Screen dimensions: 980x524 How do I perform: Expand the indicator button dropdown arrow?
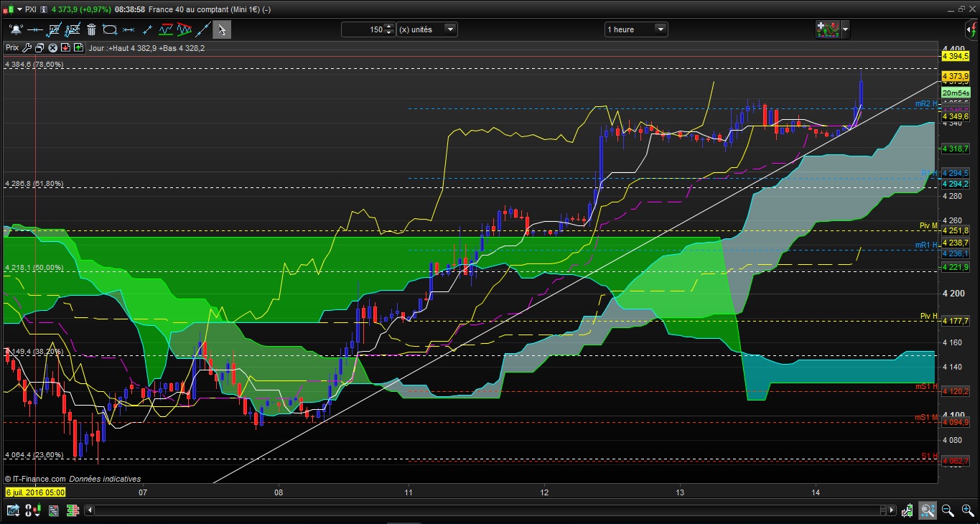tap(845, 29)
